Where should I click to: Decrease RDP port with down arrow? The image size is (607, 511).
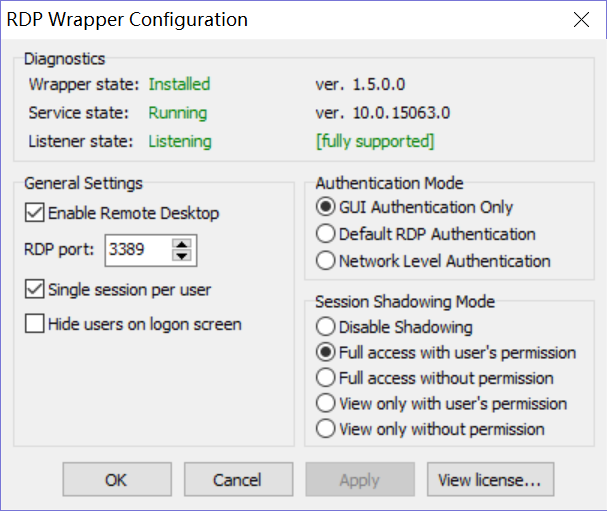pos(182,256)
